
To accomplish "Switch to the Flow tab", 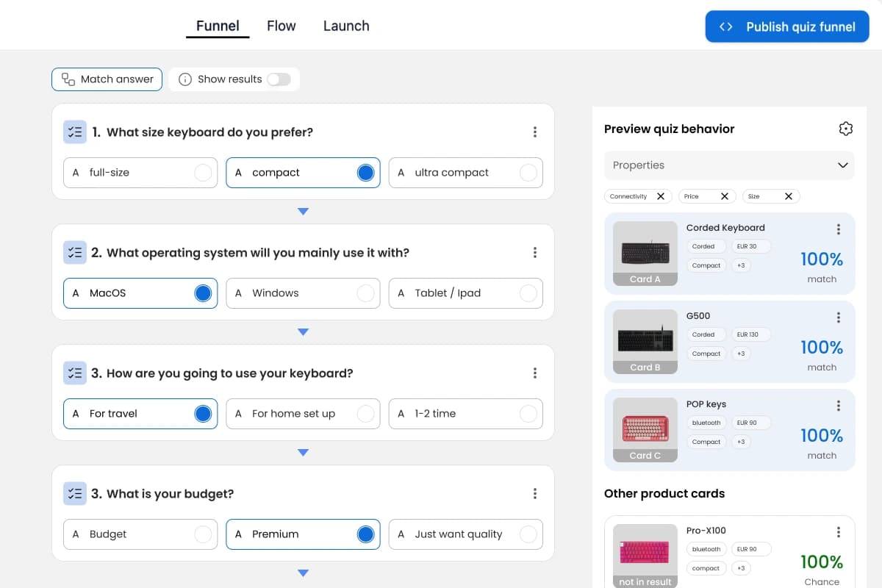I will [x=281, y=25].
